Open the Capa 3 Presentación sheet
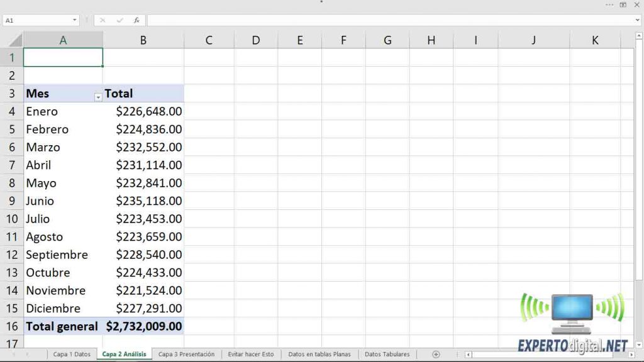 (186, 354)
